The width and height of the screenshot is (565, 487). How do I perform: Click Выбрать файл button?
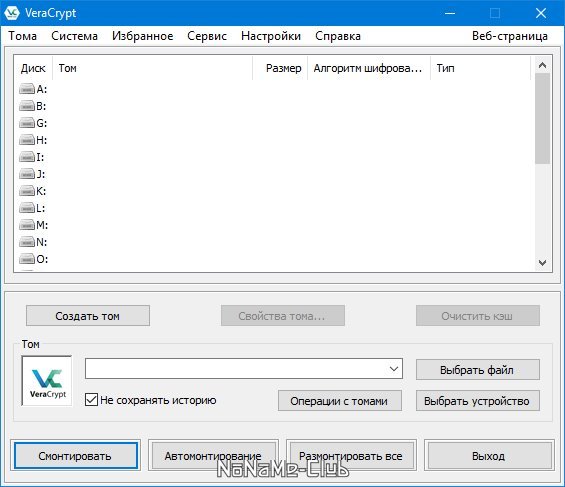click(477, 370)
